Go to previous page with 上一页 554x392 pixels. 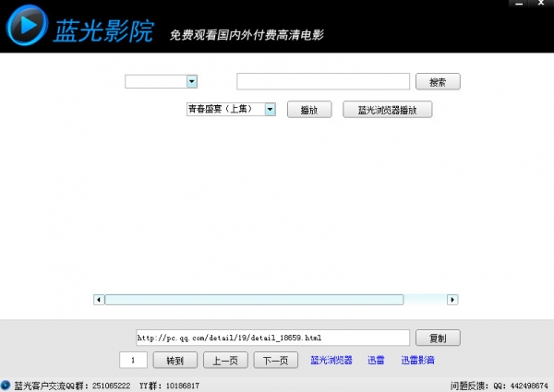[225, 360]
